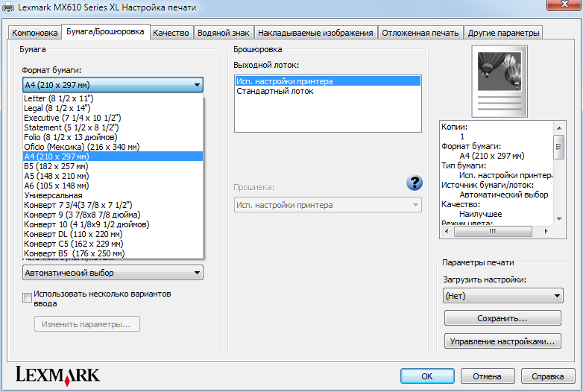Switch to the Компоновка tab

point(34,33)
